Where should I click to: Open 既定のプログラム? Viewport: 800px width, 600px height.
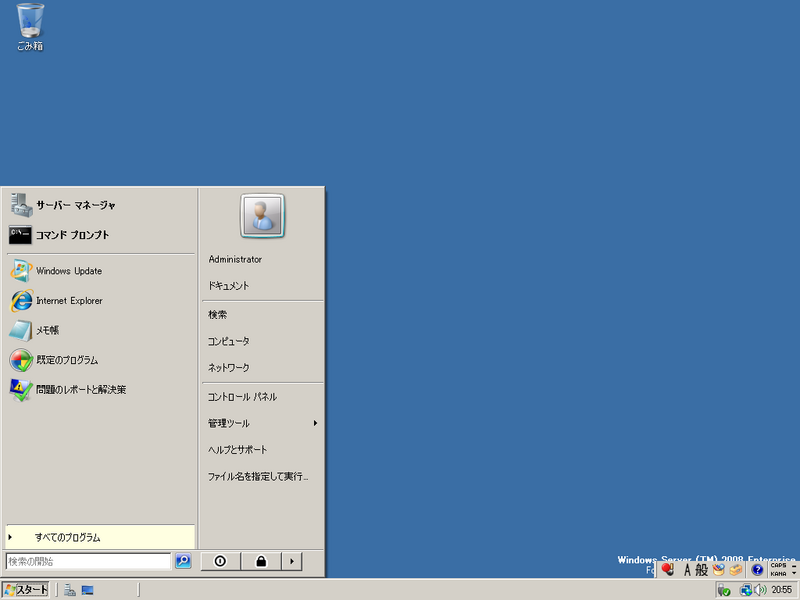[101, 360]
